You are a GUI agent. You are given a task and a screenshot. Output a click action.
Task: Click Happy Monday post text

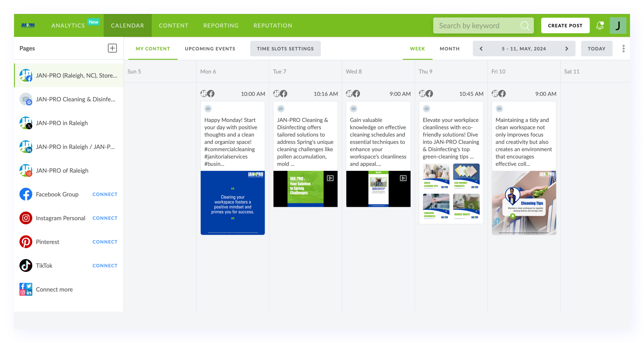click(x=231, y=142)
